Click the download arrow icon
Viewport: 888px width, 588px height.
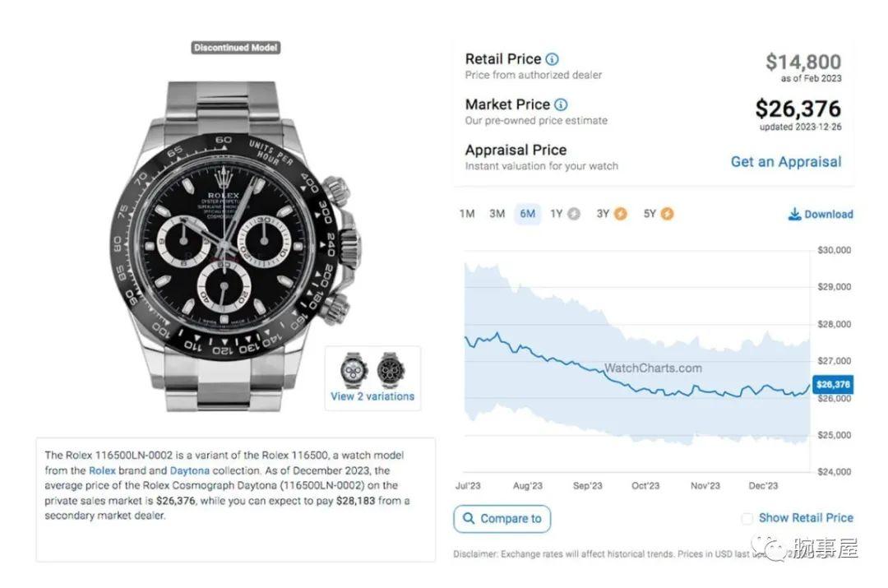794,214
